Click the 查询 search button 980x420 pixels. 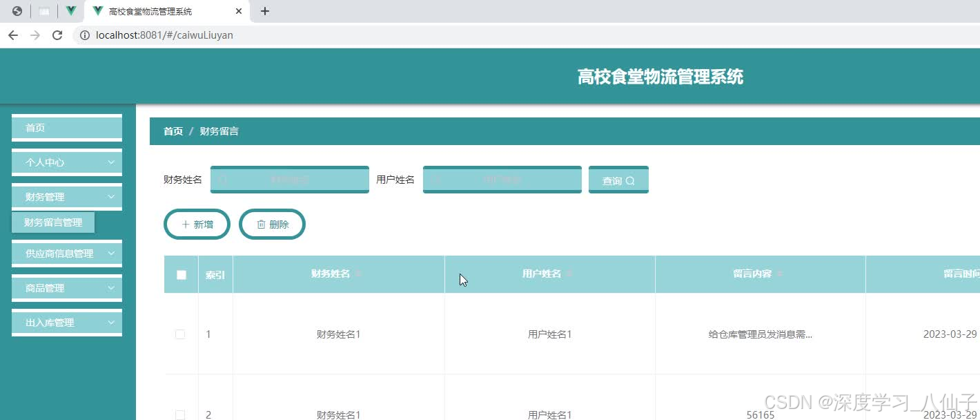point(618,180)
